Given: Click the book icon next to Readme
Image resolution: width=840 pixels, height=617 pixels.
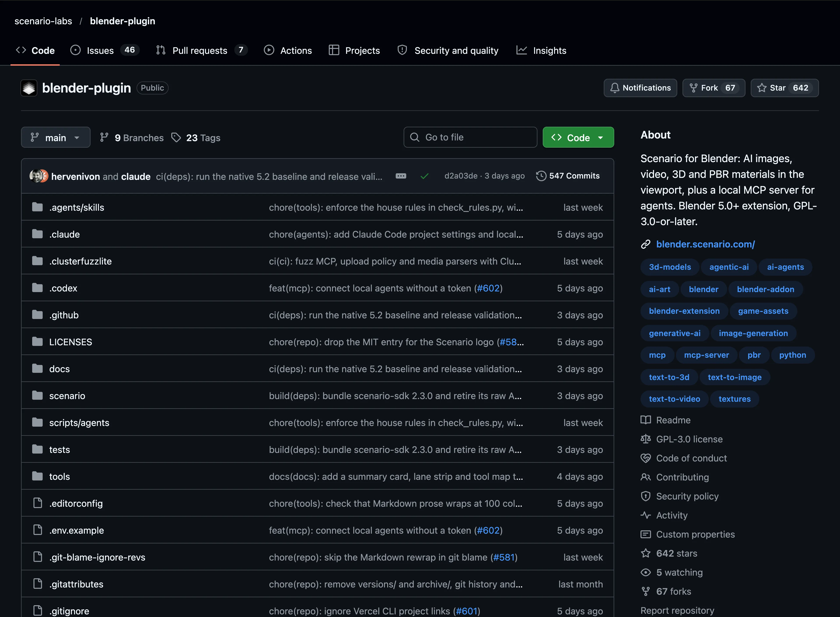Looking at the screenshot, I should tap(646, 420).
